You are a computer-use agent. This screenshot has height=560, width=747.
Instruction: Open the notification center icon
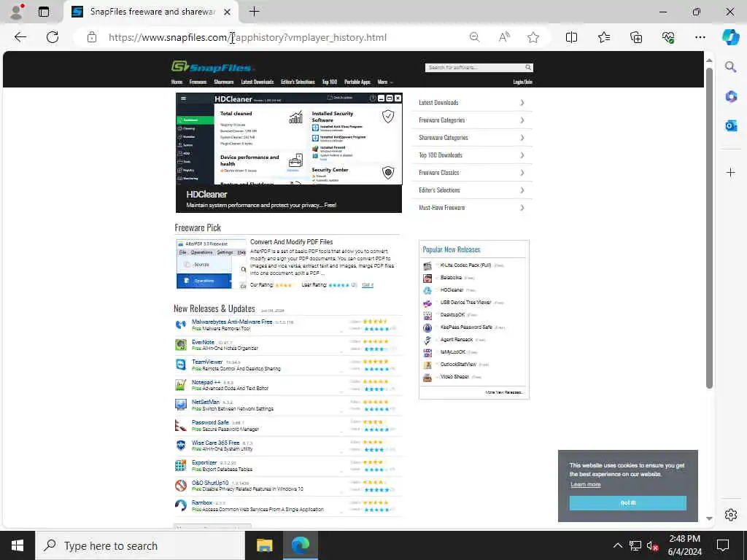[723, 545]
